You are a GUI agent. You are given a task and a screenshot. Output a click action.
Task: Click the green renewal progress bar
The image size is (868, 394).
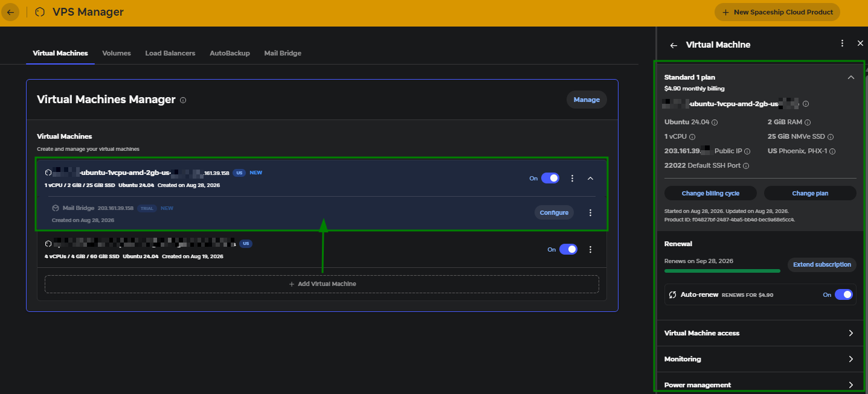click(722, 271)
